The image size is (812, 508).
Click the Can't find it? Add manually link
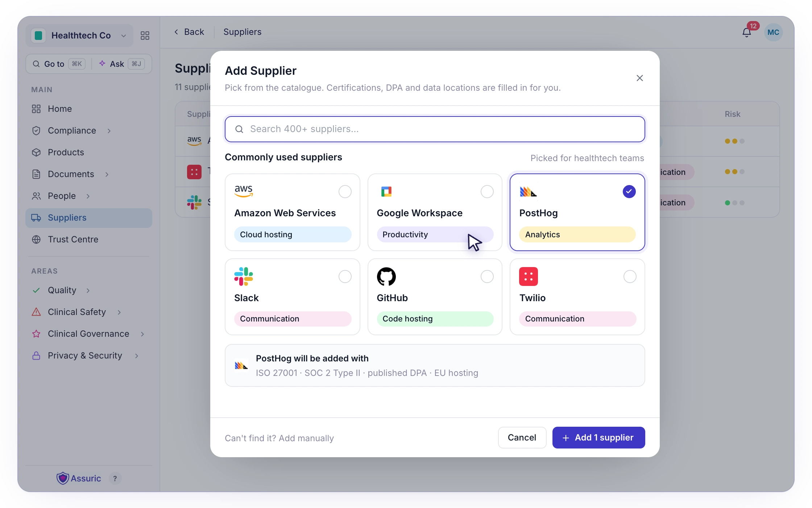[x=279, y=438]
